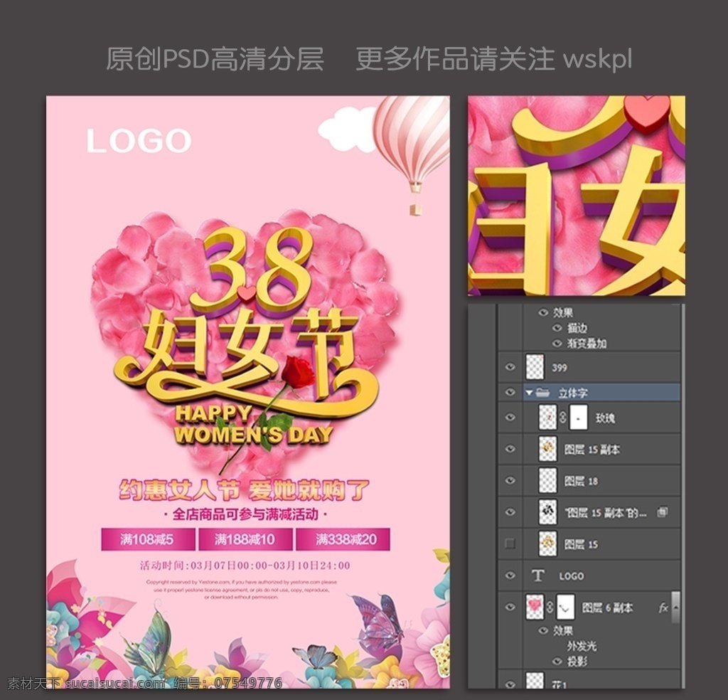Click the fx icon on 图层 6 副本
Screen dimensions: 728x700
point(663,607)
